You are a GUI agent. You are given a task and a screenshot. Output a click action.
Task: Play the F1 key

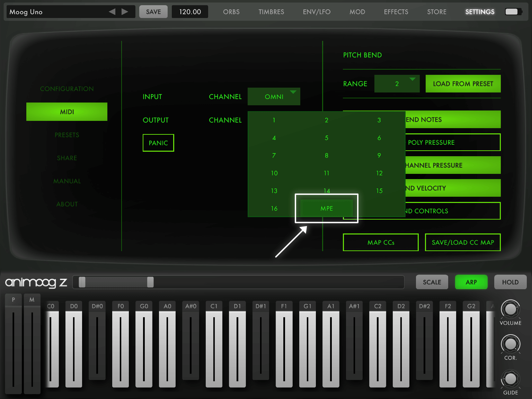click(x=284, y=344)
